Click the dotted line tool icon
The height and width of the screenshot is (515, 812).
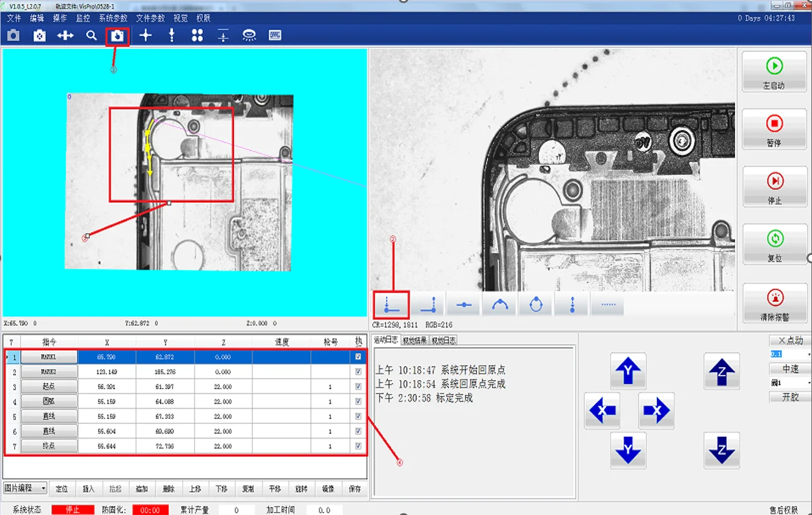click(607, 304)
